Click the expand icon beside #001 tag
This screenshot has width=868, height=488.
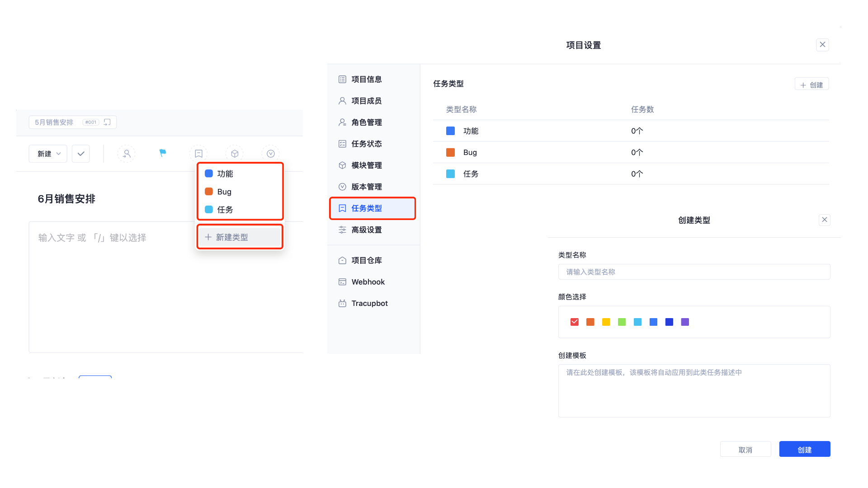[x=107, y=122]
